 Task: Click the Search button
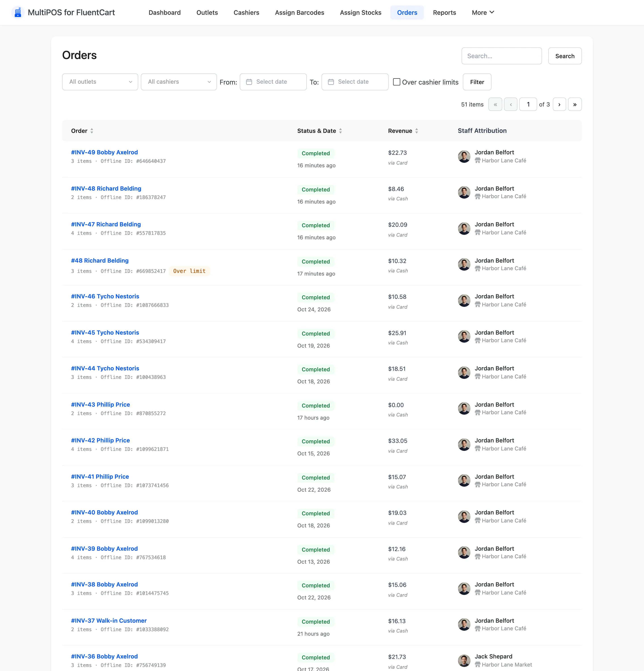pyautogui.click(x=565, y=56)
